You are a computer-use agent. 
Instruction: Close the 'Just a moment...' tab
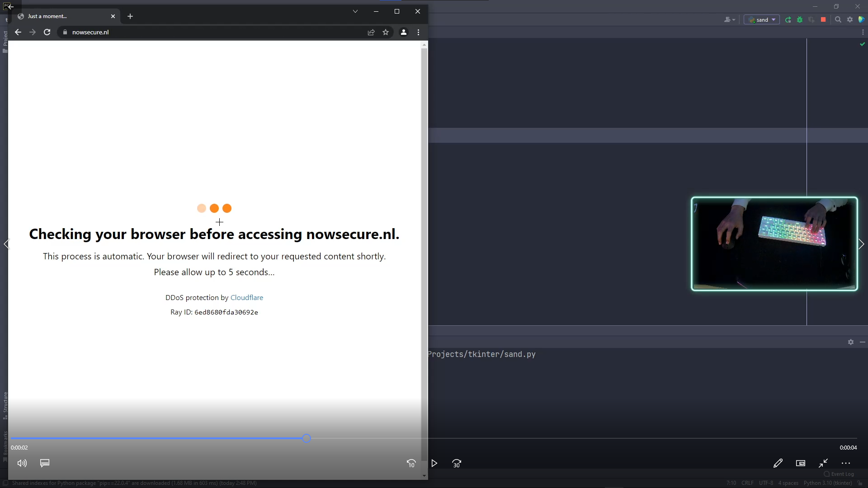113,16
